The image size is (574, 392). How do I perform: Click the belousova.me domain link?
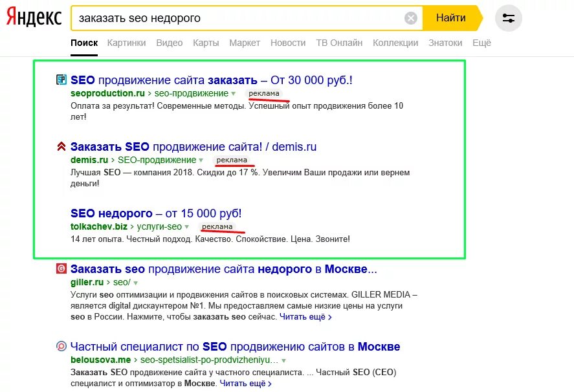[101, 360]
